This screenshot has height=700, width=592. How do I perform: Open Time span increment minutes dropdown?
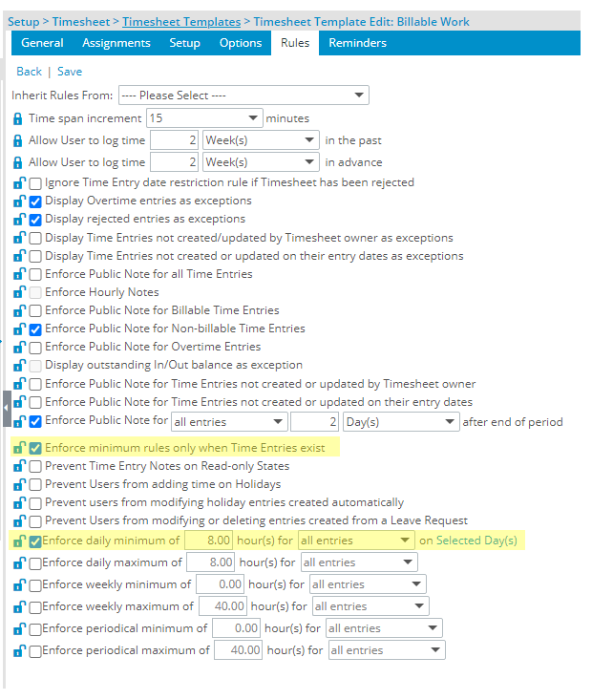204,118
